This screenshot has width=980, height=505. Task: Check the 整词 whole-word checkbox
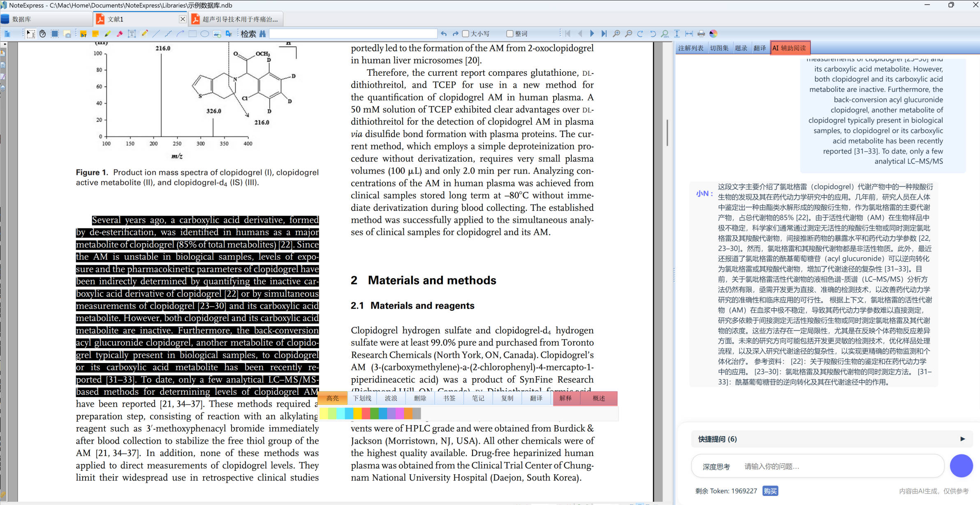click(x=510, y=34)
